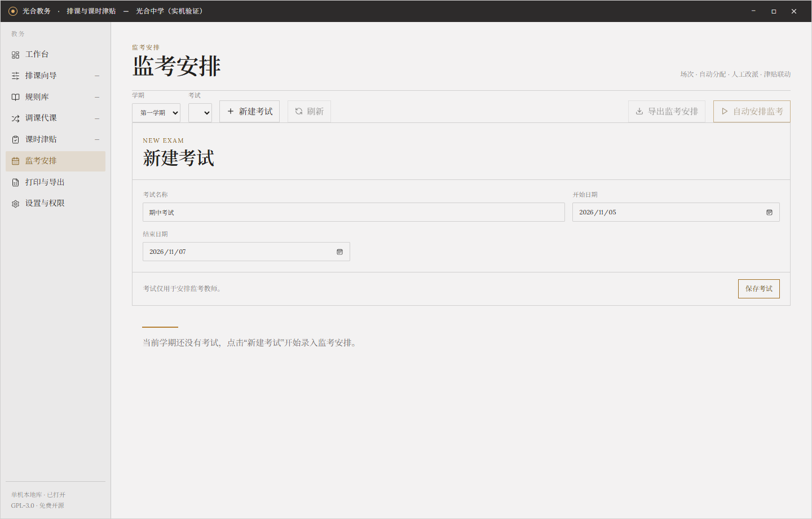Focus the 考试名称 input field

[354, 212]
